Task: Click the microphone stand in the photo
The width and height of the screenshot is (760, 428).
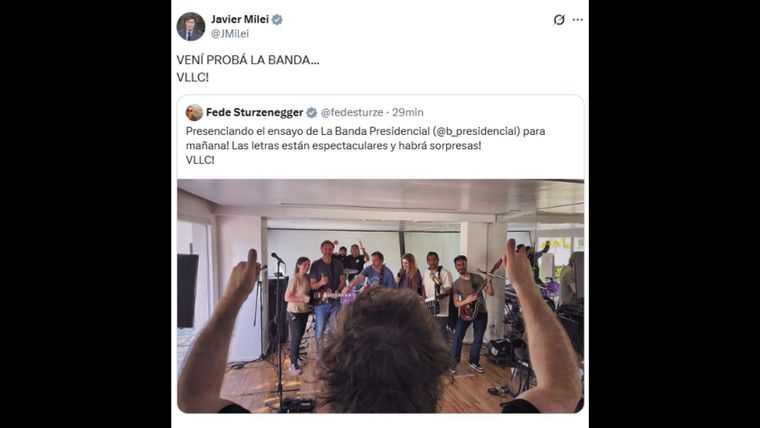Action: 279,330
